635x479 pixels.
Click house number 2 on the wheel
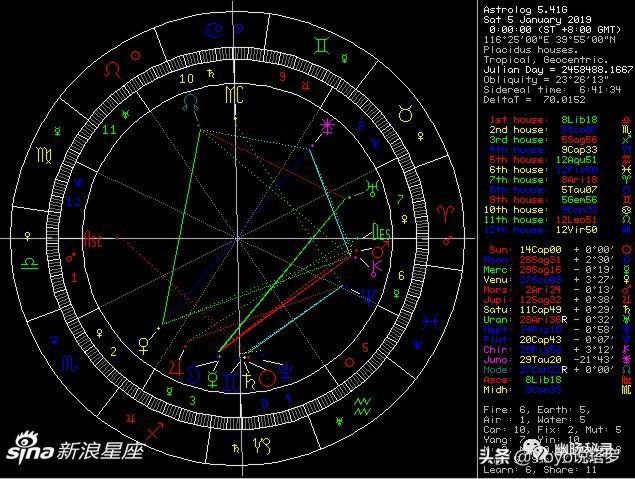113,351
